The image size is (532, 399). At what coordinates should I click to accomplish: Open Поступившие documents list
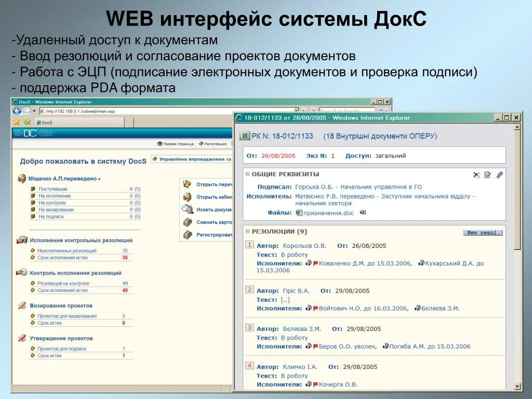tap(53, 189)
